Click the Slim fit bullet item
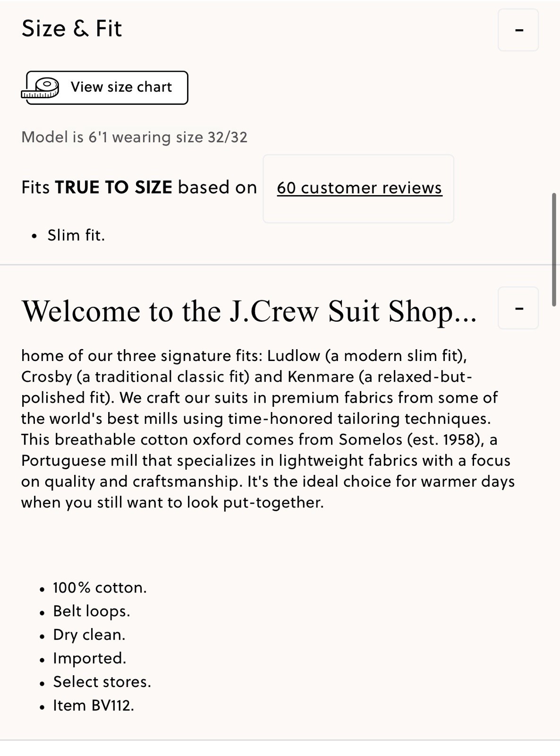Image resolution: width=560 pixels, height=756 pixels. point(76,235)
